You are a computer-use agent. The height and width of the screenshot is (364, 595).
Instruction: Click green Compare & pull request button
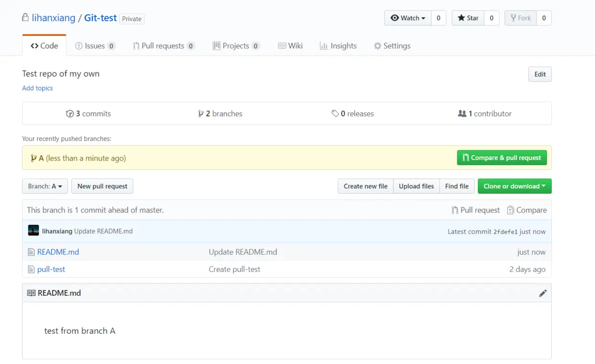pyautogui.click(x=502, y=158)
